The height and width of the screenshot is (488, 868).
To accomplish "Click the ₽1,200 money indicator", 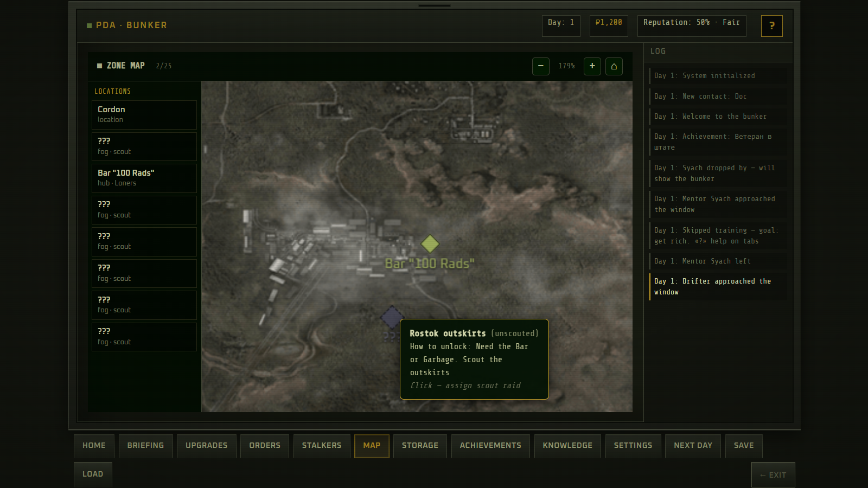I will point(609,25).
